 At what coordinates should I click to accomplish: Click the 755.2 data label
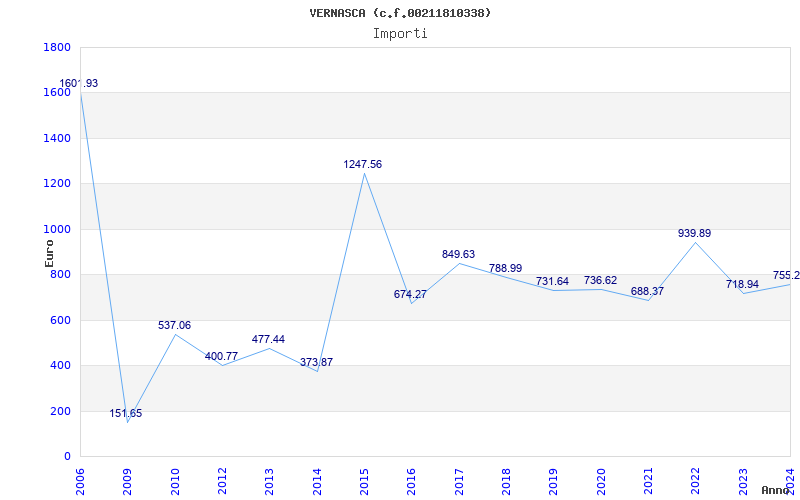786,276
